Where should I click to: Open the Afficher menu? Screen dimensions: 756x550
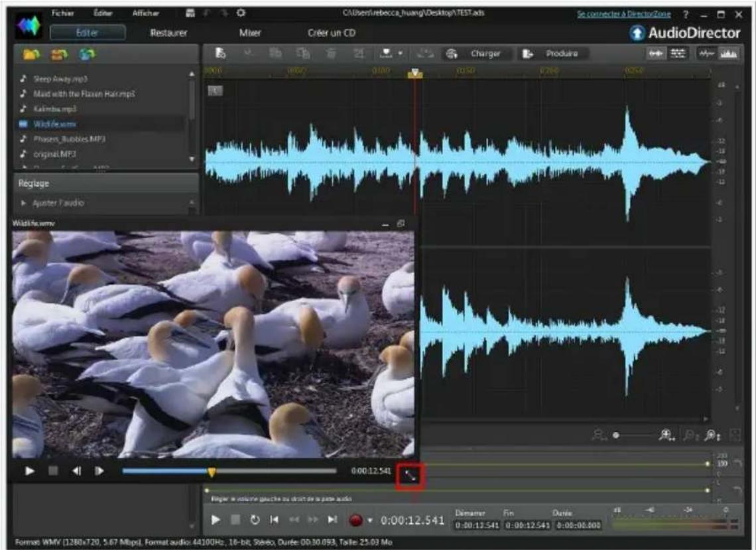[146, 13]
